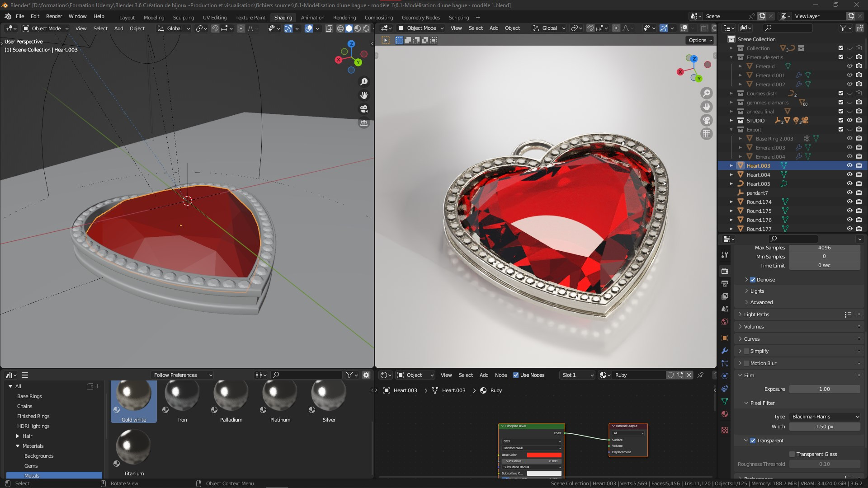Open Follow Preferences import dropdown
Image resolution: width=868 pixels, height=488 pixels.
coord(182,375)
